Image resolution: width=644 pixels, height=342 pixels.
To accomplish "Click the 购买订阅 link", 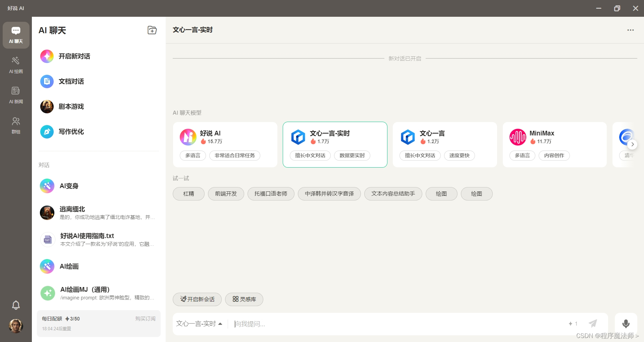I will click(145, 319).
